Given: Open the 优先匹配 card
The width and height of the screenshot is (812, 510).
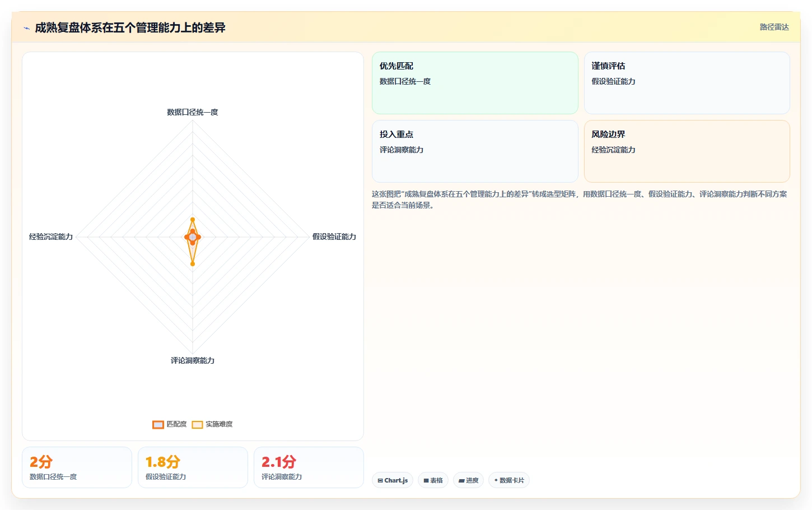Looking at the screenshot, I should click(x=475, y=83).
